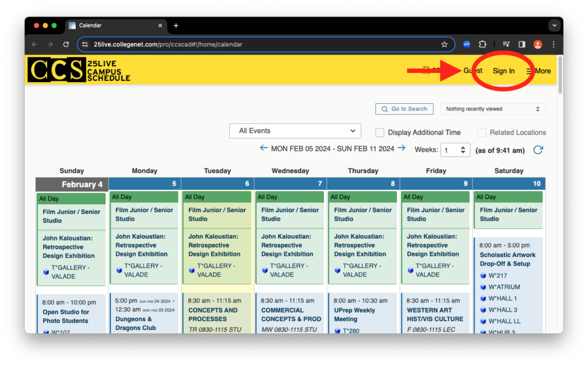Click the CCS 25Live Campus Schedule logo
This screenshot has height=366, width=588.
[x=79, y=70]
